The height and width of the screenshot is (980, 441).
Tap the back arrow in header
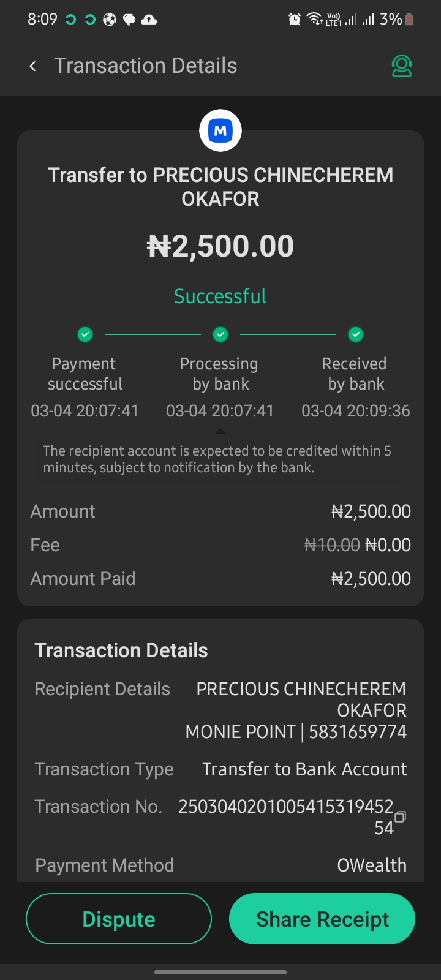click(x=33, y=66)
